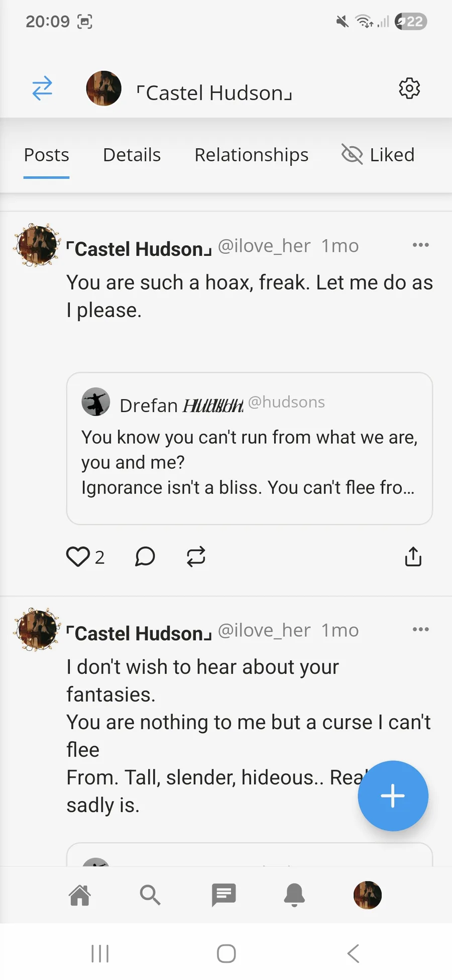Image resolution: width=452 pixels, height=980 pixels.
Task: Share the first post via share icon
Action: (413, 557)
